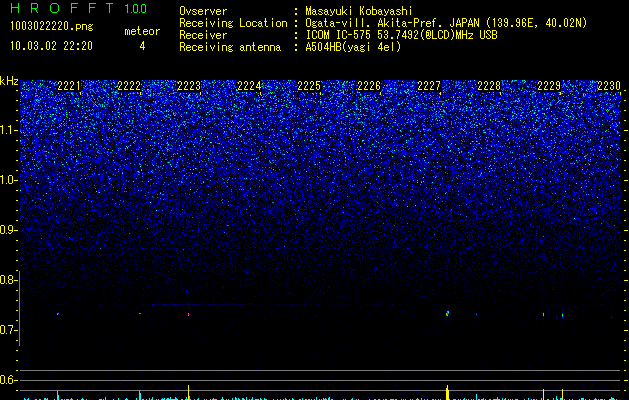Click the 2229 time marker
The width and height of the screenshot is (629, 400).
pyautogui.click(x=549, y=86)
